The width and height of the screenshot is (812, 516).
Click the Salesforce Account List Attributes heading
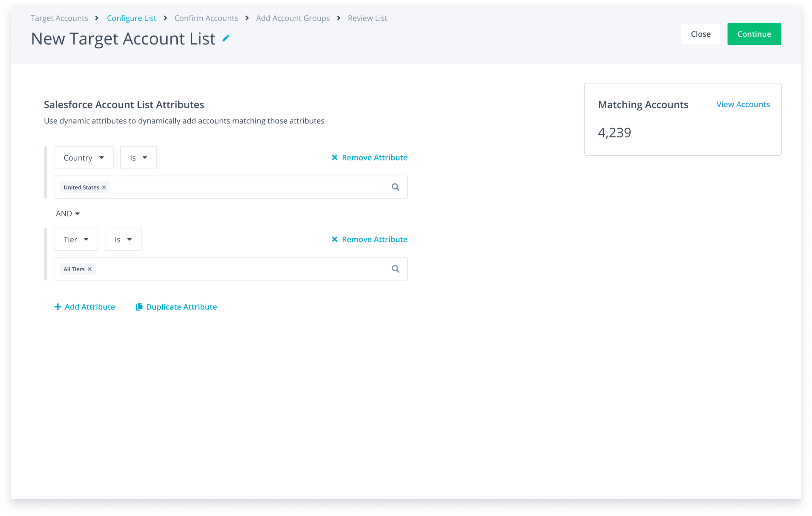tap(124, 105)
